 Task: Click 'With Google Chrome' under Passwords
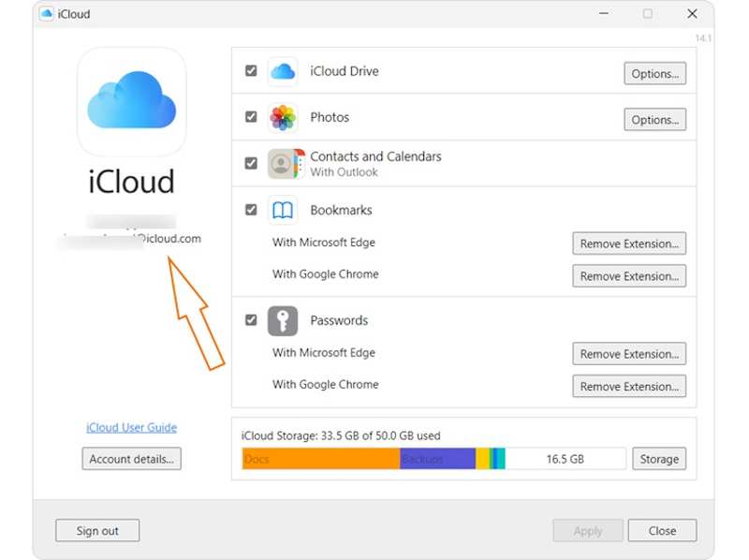(325, 385)
